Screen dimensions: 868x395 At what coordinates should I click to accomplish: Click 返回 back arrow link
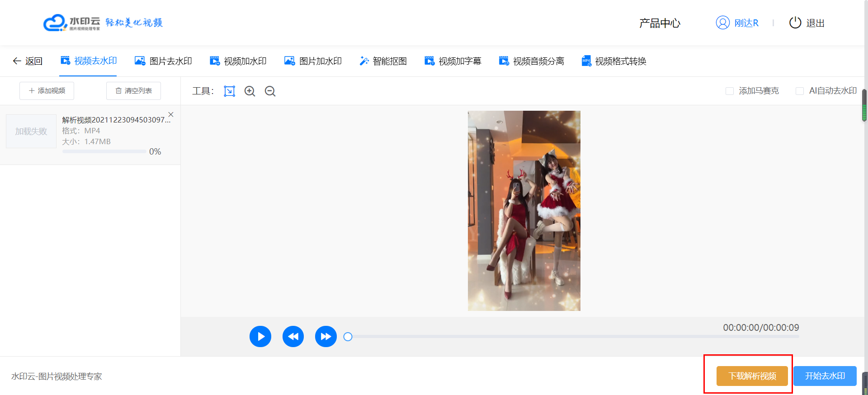click(28, 61)
